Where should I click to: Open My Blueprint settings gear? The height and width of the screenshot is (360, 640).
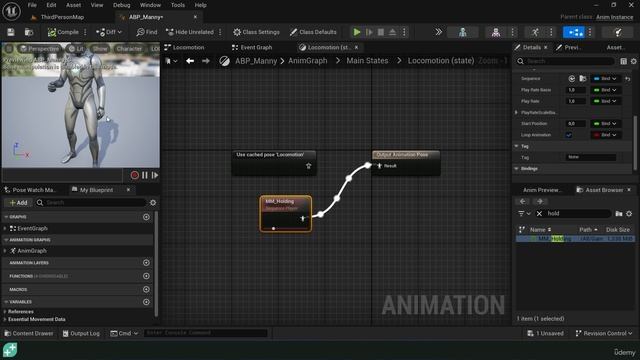tap(153, 202)
